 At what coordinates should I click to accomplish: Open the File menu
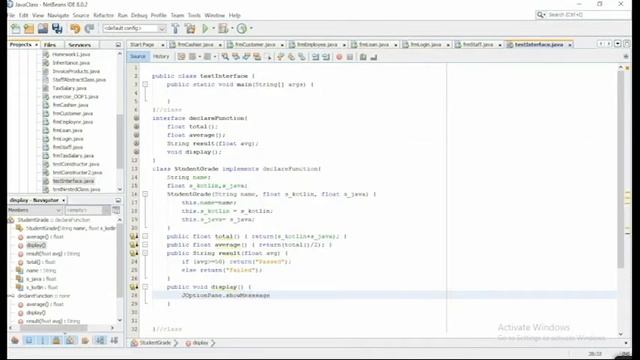pos(11,15)
